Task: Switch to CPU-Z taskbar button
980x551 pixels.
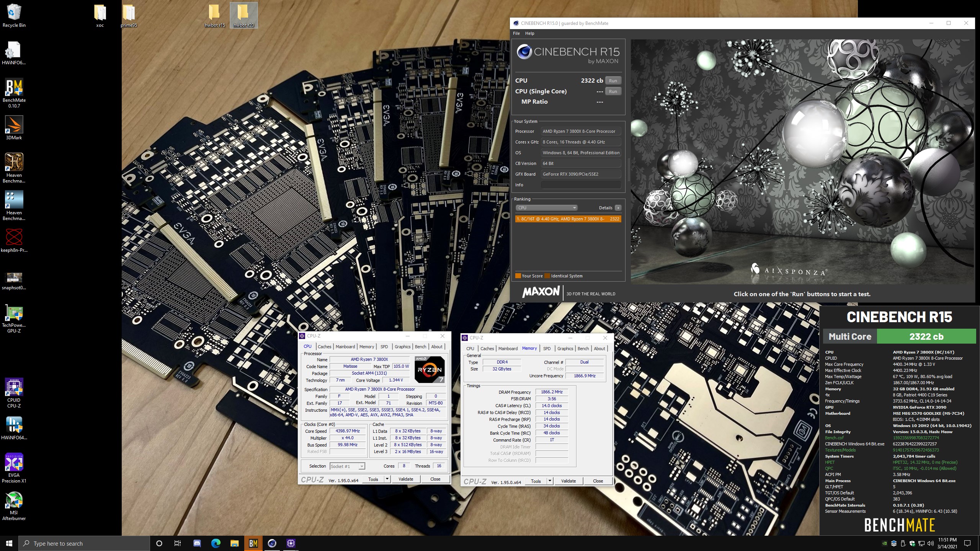Action: 291,543
